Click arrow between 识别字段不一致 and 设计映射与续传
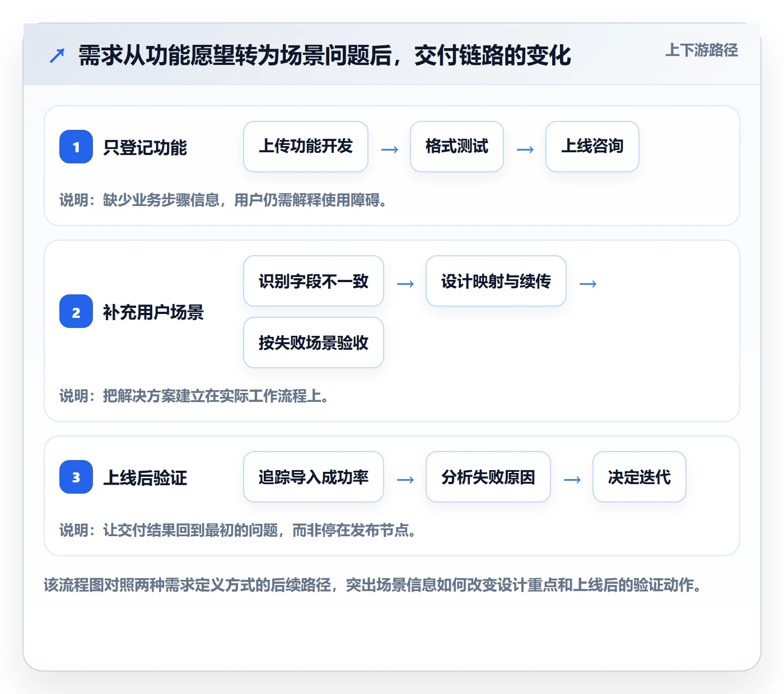784x694 pixels. [x=405, y=284]
